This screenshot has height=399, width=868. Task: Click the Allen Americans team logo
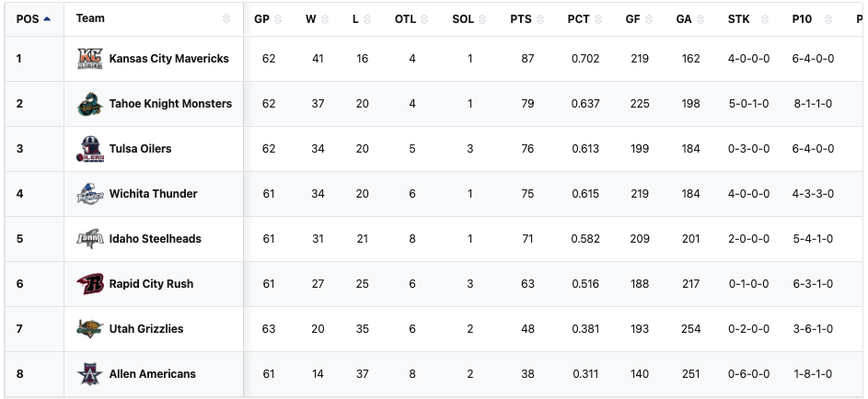click(x=90, y=374)
